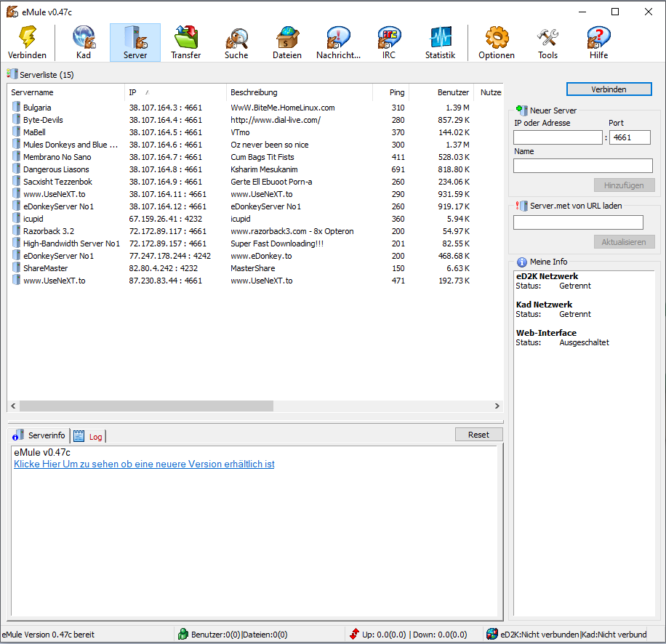
Task: Sort by Ping column header
Action: pyautogui.click(x=390, y=92)
